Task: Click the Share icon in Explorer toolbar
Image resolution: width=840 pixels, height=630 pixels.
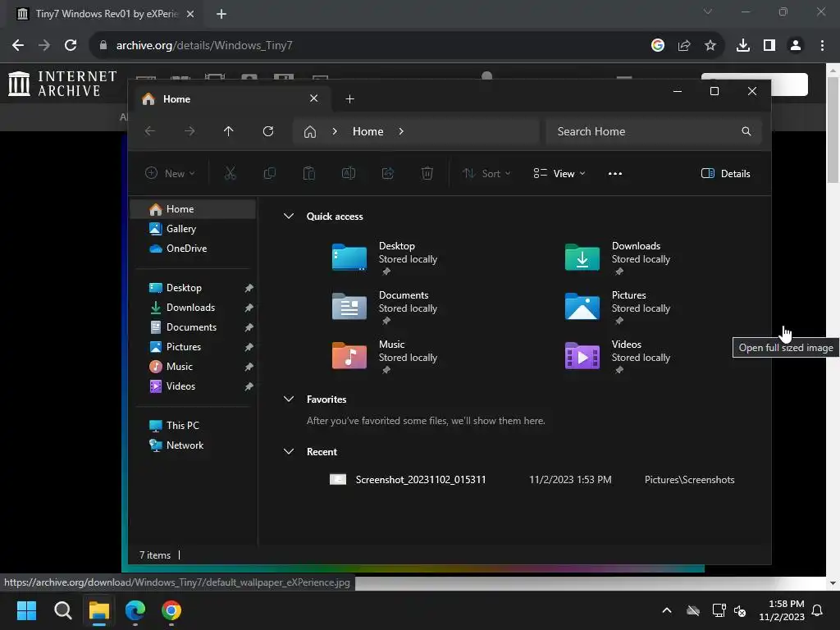Action: [x=388, y=173]
